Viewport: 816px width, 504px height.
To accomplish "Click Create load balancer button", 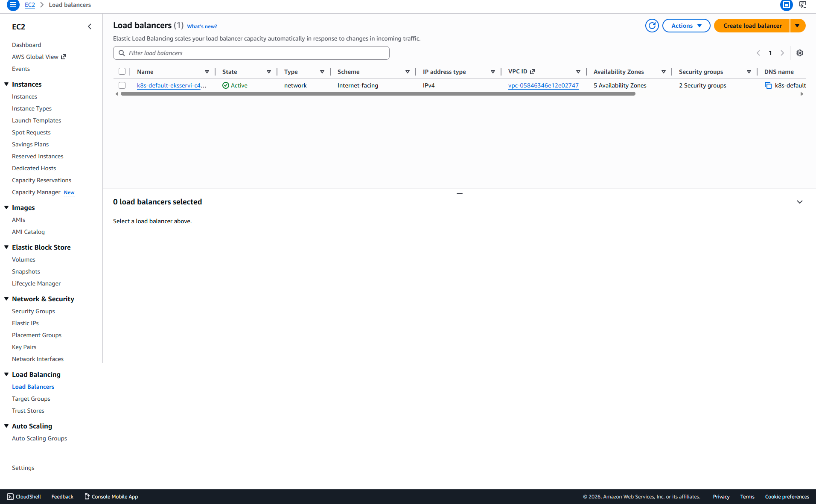I will point(752,26).
